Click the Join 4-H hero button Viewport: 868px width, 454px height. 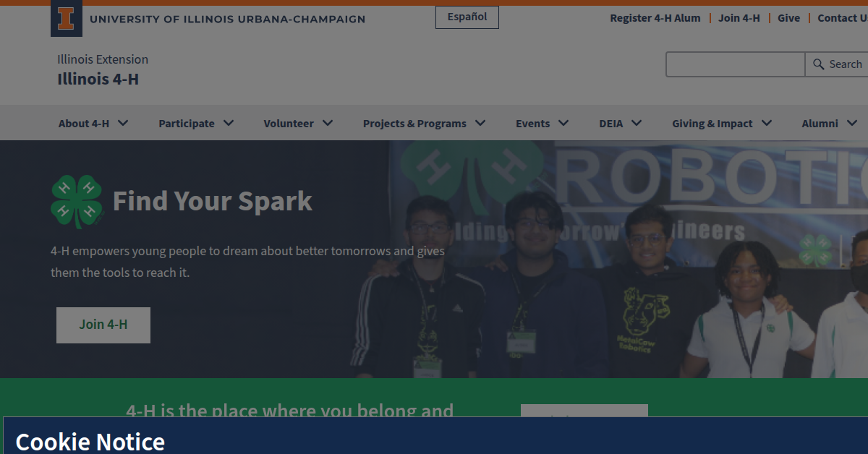point(103,325)
